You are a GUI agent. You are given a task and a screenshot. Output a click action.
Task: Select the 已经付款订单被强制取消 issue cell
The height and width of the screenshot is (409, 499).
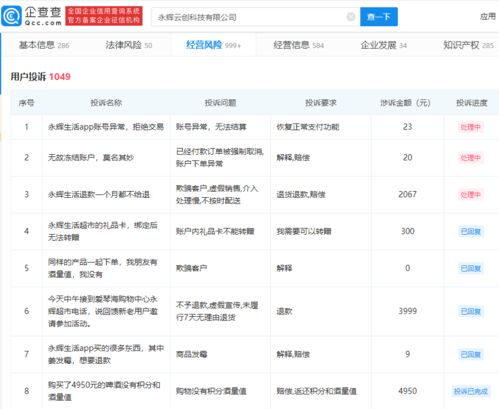pyautogui.click(x=220, y=158)
